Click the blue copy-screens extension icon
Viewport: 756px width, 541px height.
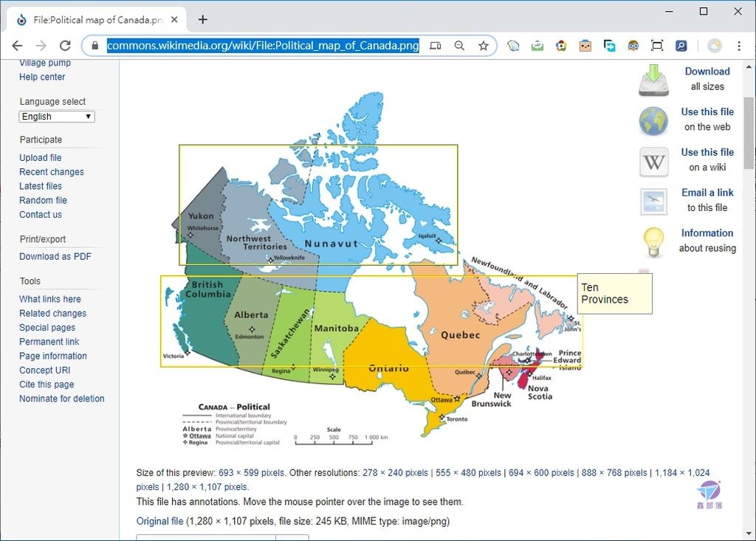click(x=609, y=46)
